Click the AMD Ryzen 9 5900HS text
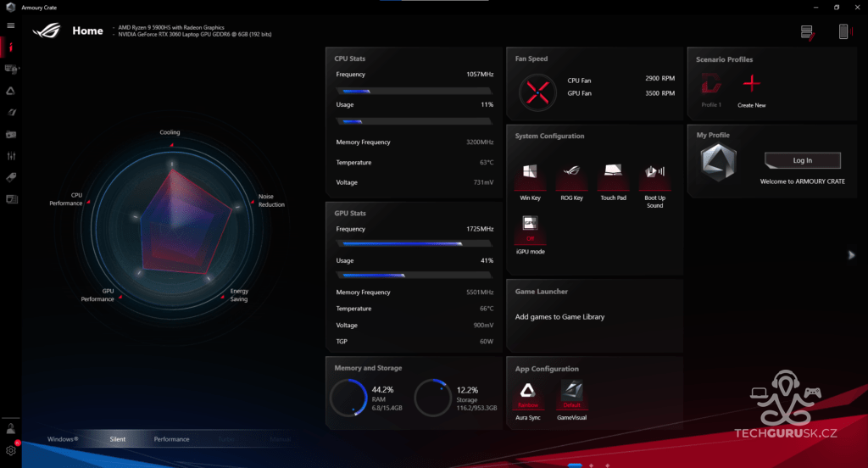The image size is (868, 468). [171, 27]
